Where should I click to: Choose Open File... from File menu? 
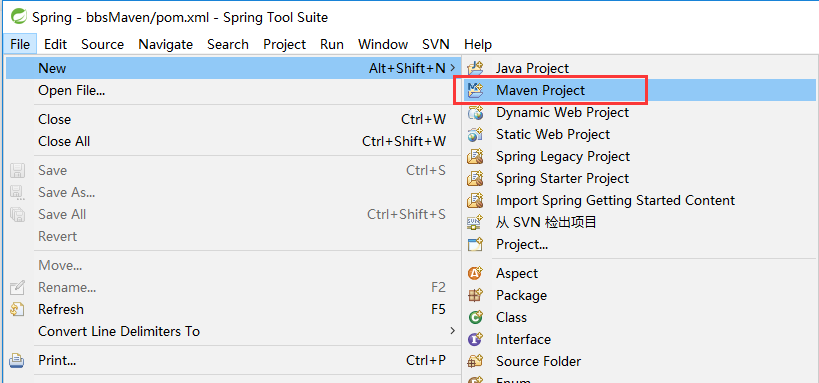(x=233, y=90)
